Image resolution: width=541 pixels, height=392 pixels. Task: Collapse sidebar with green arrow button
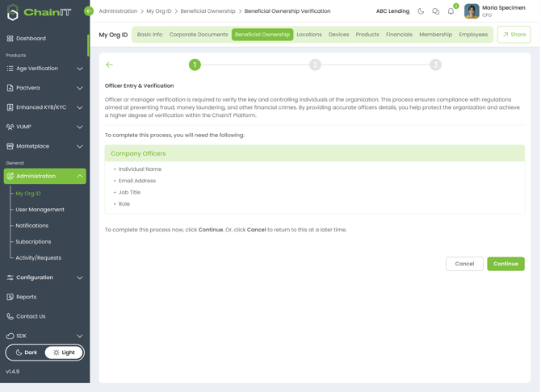coord(89,11)
